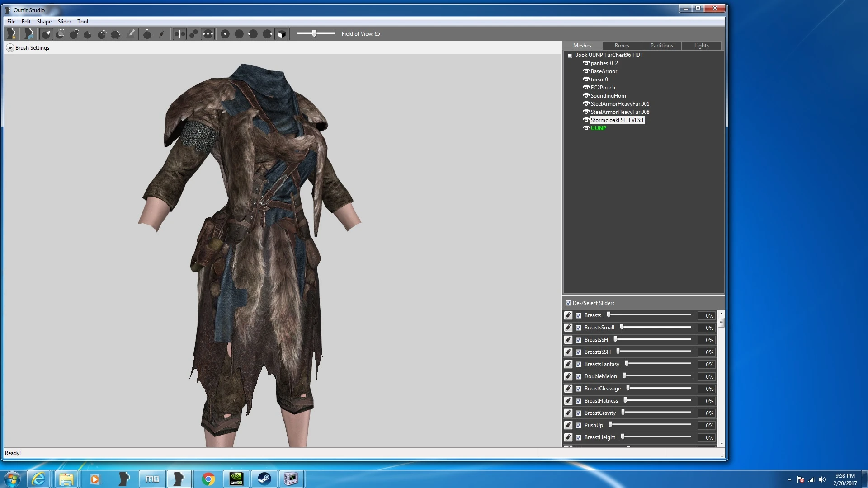Click the Load Project toolbar icon
The width and height of the screenshot is (868, 488).
tap(29, 34)
